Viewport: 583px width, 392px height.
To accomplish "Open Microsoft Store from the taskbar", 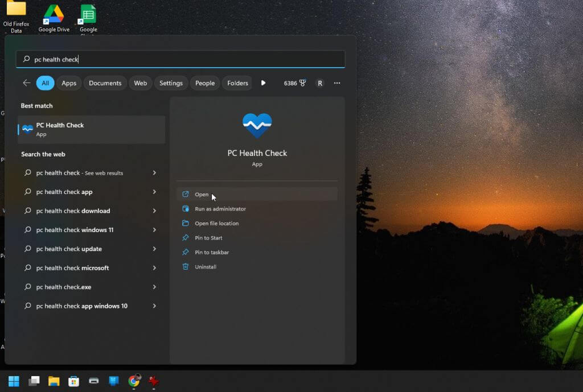I will coord(74,381).
